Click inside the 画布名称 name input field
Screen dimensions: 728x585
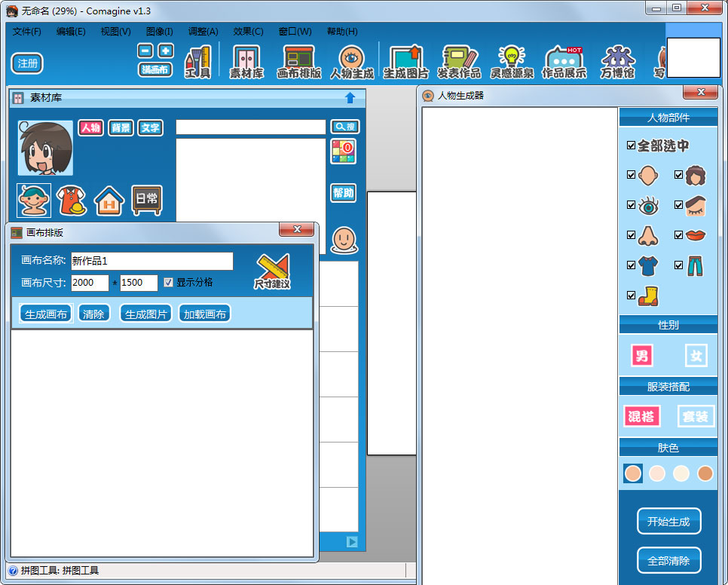pos(151,261)
